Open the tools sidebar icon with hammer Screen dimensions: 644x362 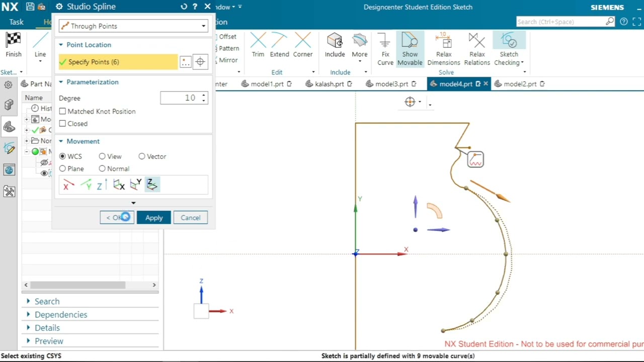9,192
